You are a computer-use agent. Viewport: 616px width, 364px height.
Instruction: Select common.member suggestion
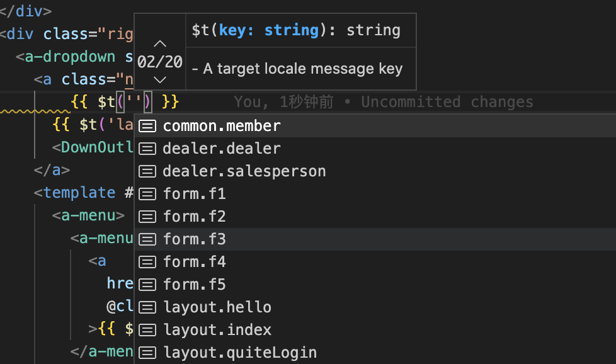(x=375, y=126)
